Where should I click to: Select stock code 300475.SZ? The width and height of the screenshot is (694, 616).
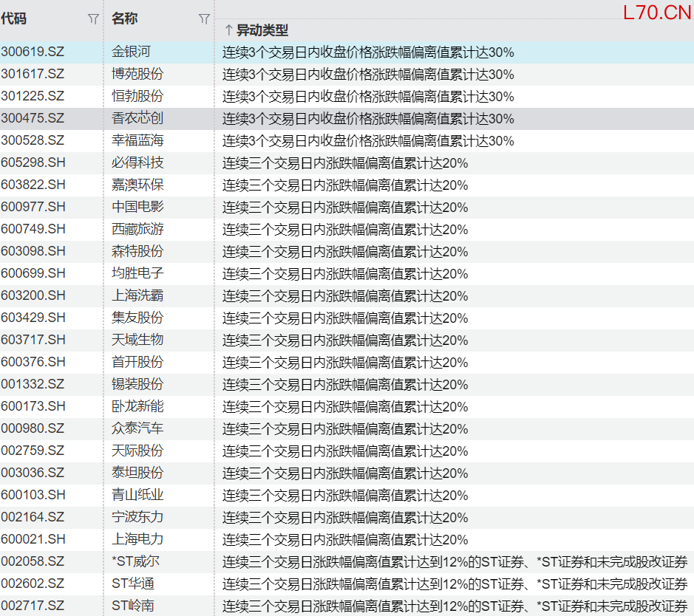(x=33, y=118)
